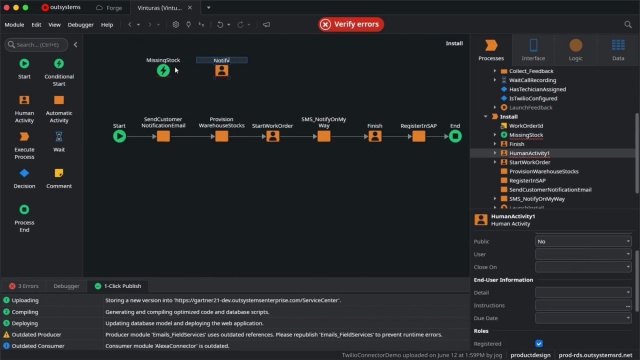Open the Public property dropdown
640x360 pixels.
(x=583, y=242)
